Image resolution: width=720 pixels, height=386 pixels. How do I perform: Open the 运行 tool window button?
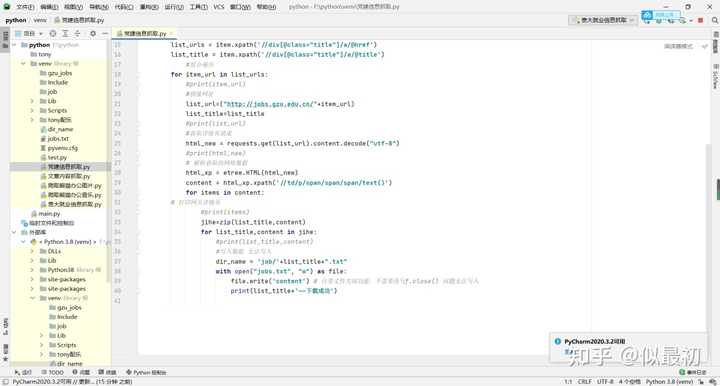pos(23,372)
